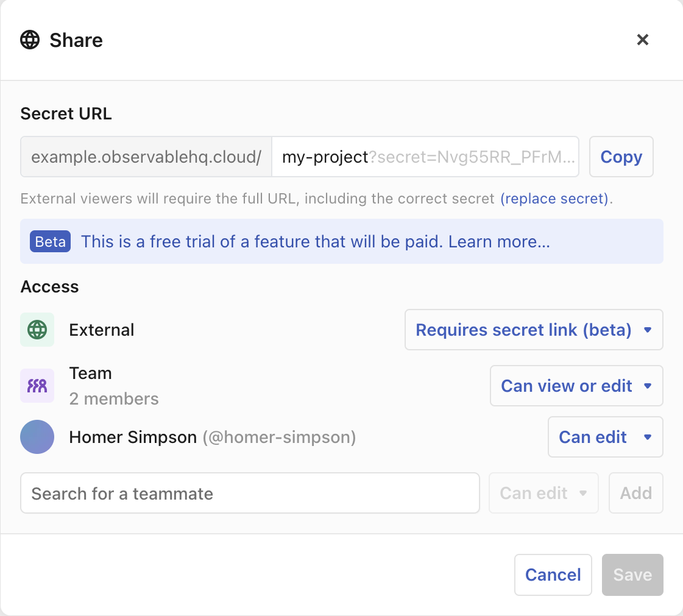Click the Beta badge in the banner
Viewport: 683px width, 616px height.
[50, 241]
